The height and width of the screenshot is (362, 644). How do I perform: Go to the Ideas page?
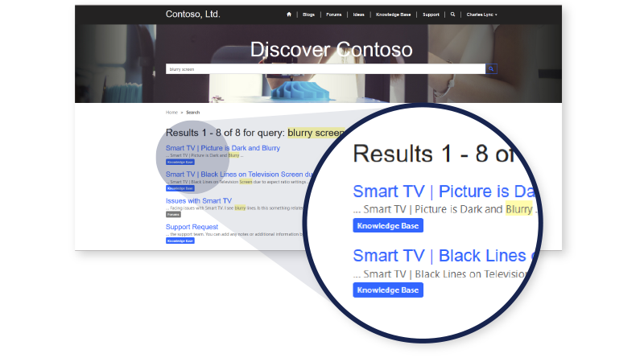(x=358, y=14)
